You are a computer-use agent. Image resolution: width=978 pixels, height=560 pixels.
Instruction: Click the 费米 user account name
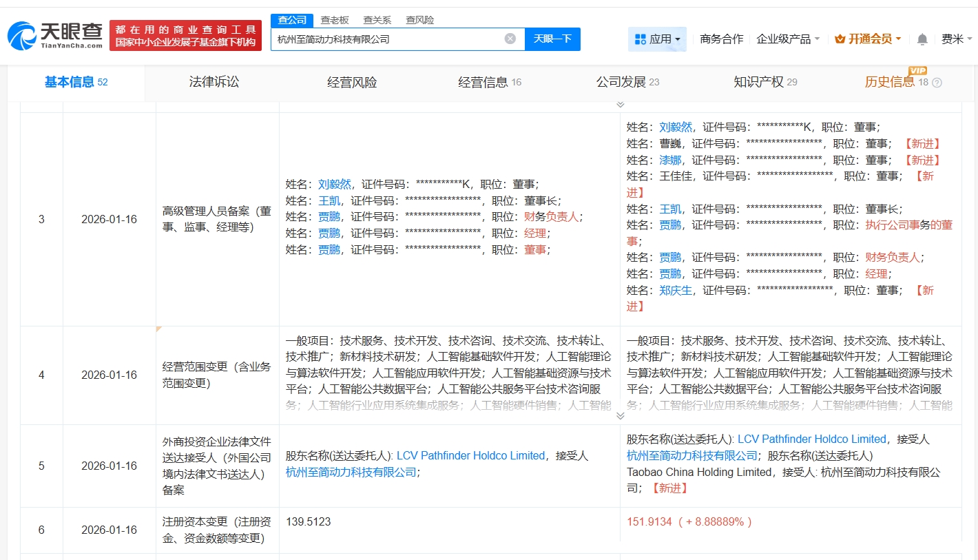tap(953, 39)
